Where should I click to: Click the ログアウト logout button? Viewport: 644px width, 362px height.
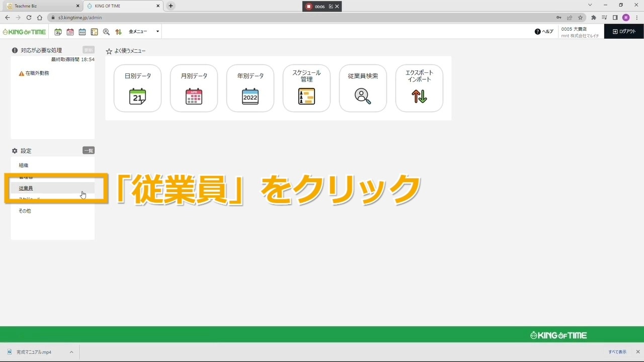[x=624, y=31]
